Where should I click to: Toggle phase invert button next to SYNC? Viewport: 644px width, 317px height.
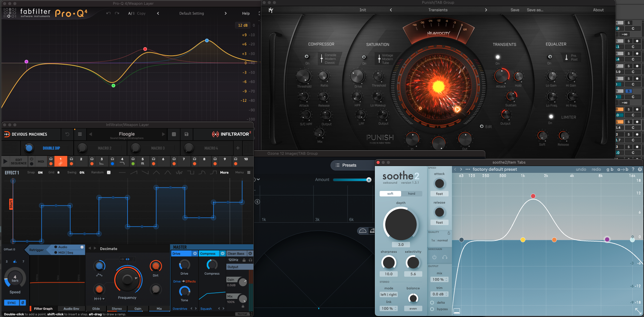point(23,303)
